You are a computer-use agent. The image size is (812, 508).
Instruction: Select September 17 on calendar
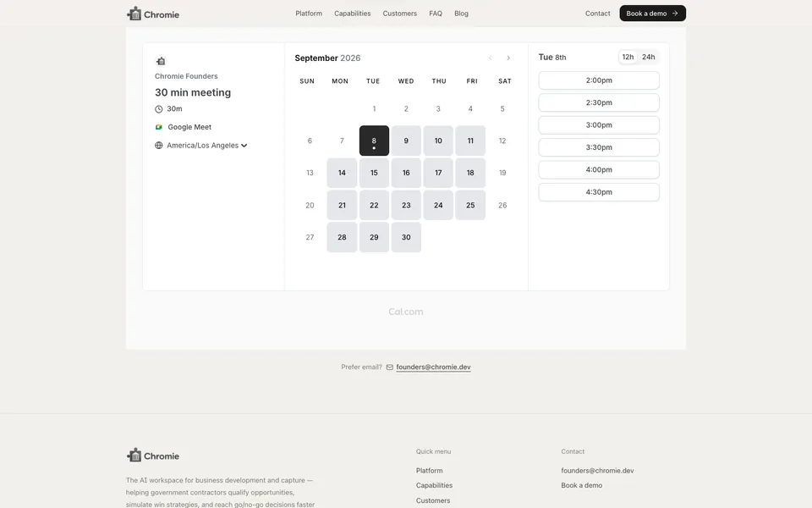click(438, 173)
